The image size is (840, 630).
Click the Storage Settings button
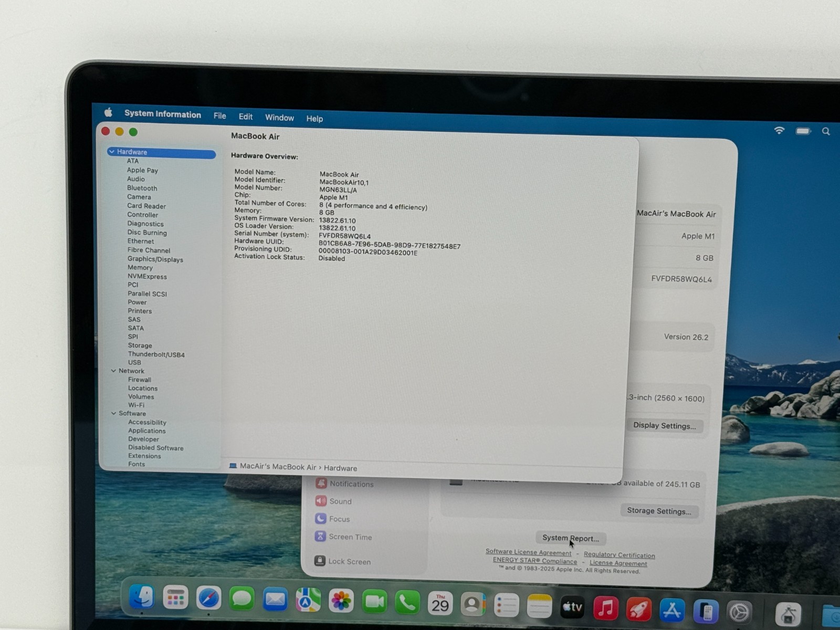tap(659, 511)
